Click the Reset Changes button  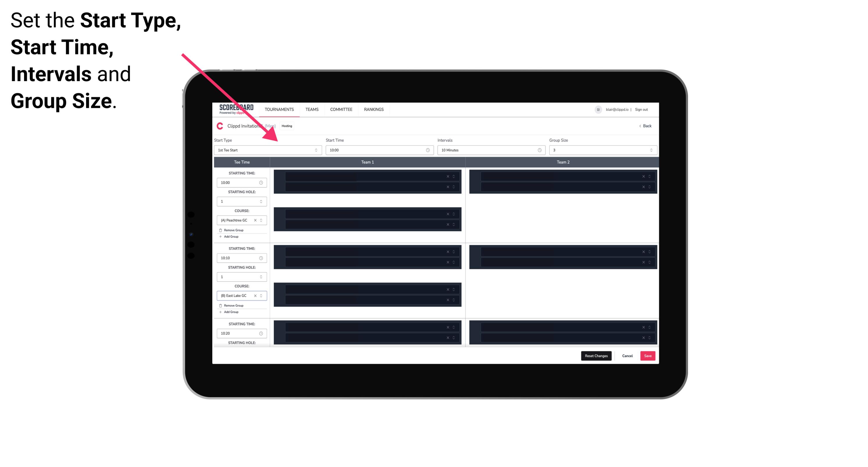coord(596,355)
